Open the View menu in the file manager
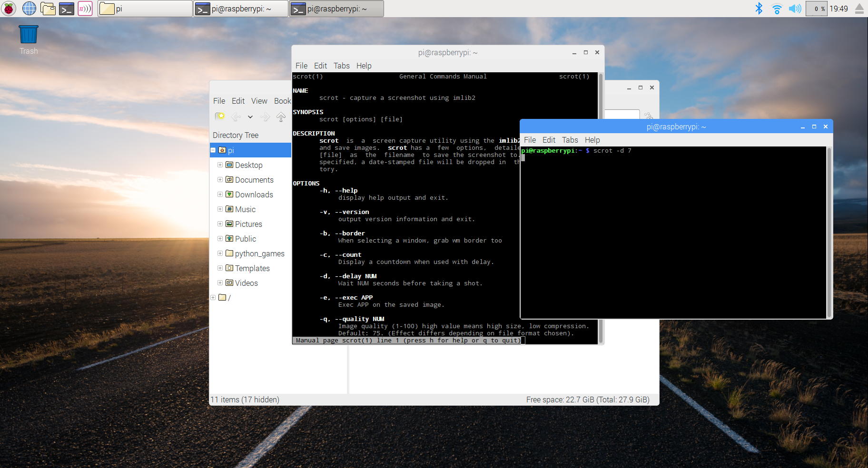868x468 pixels. 259,101
